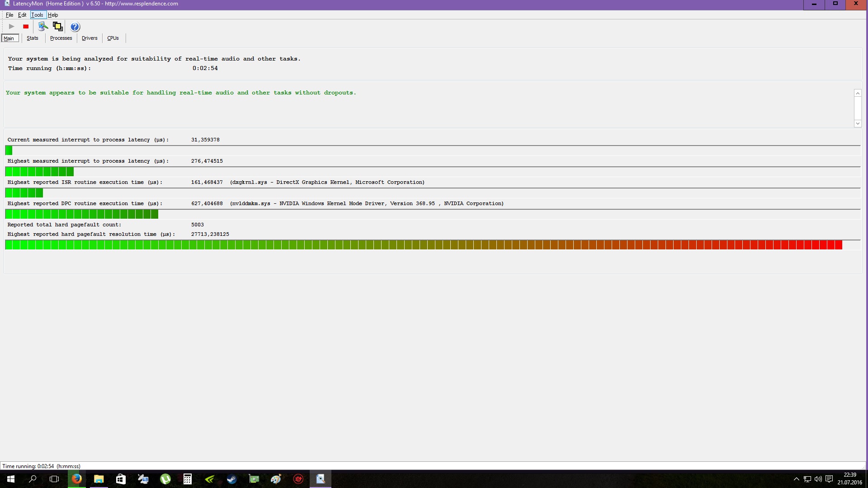Click the DPC execution time value 627,404688
This screenshot has width=868, height=488.
coord(207,203)
